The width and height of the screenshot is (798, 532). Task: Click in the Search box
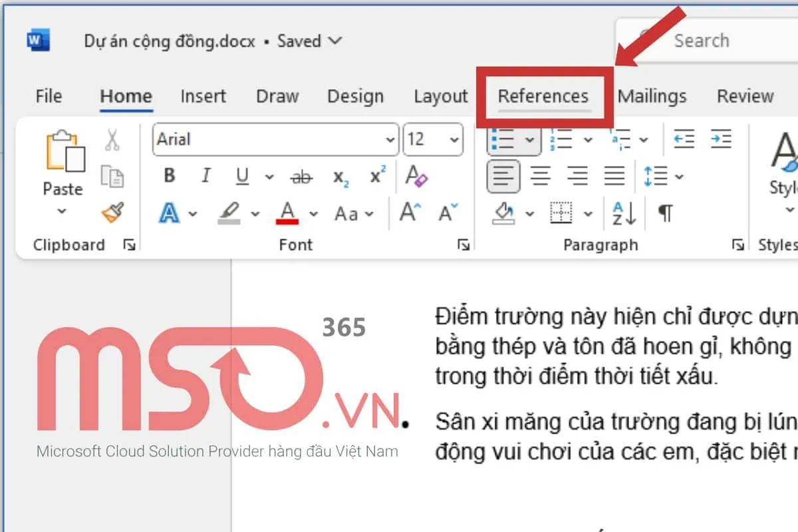click(702, 41)
